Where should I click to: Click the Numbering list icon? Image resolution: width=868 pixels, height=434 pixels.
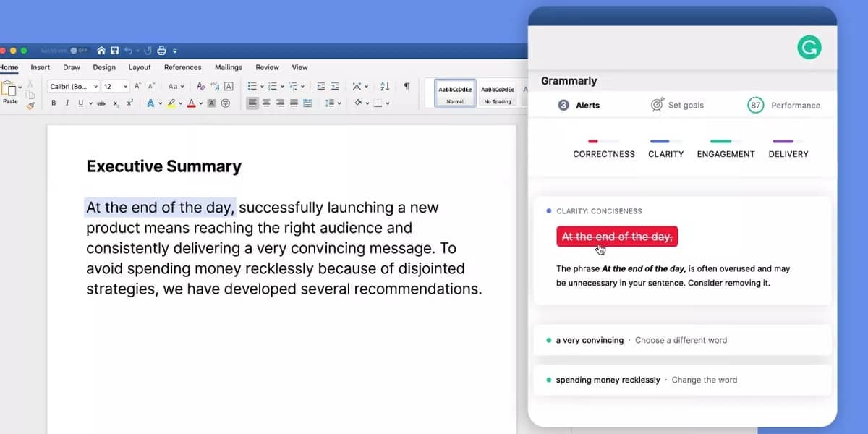tap(273, 86)
